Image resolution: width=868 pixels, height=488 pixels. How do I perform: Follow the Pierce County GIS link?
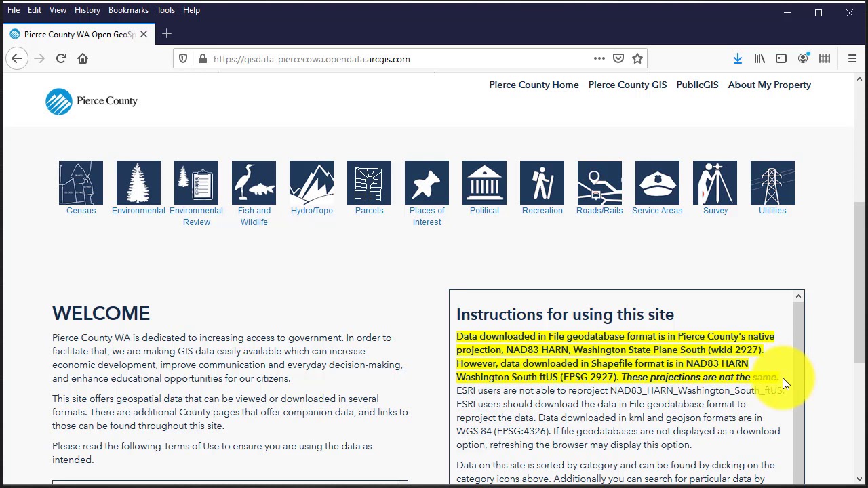tap(627, 85)
